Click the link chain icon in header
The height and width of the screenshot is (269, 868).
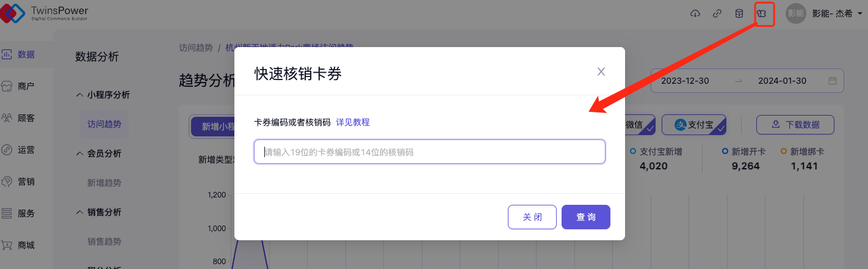click(x=717, y=13)
